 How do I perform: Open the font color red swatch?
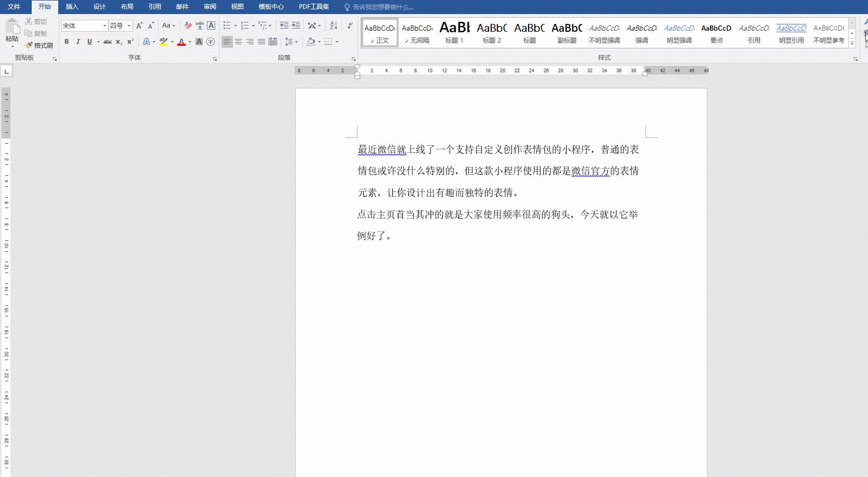click(x=182, y=42)
